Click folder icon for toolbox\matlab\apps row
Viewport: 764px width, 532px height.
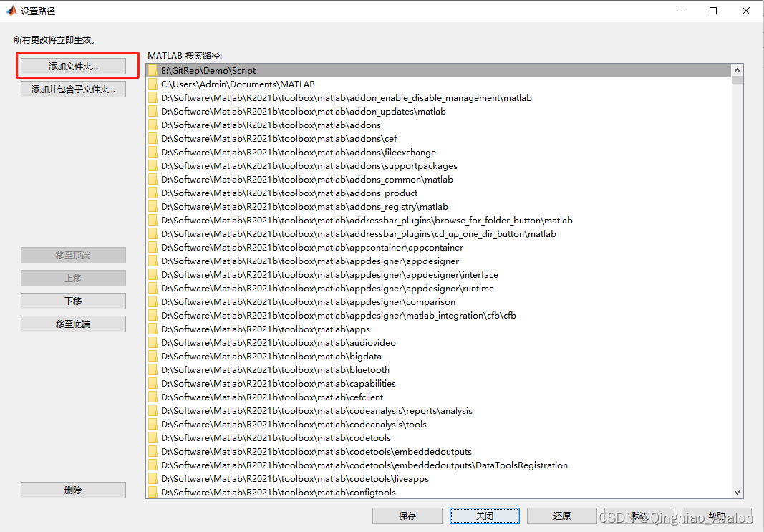coord(153,330)
